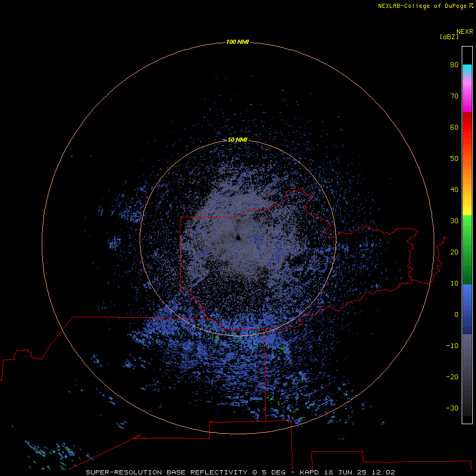
Task: Click the 20 dBZ scale value
Action: pos(454,252)
